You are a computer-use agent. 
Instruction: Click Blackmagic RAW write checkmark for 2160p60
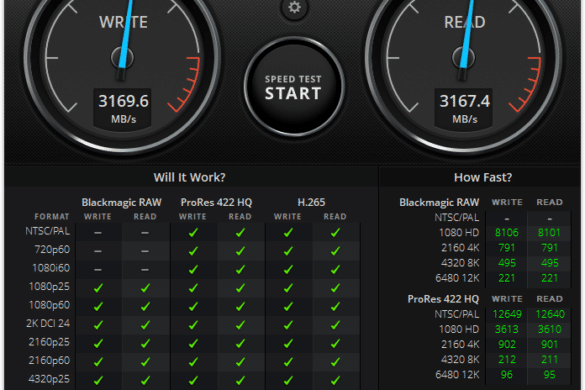[98, 362]
